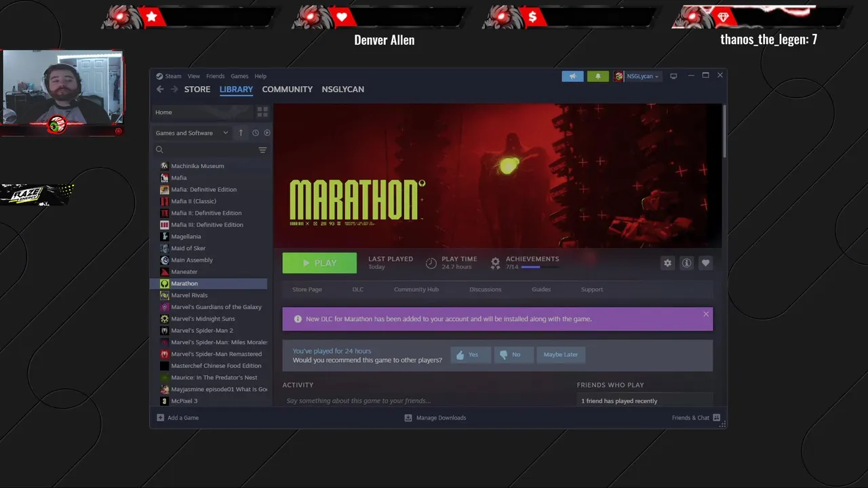This screenshot has width=868, height=488.
Task: Choose No for recommendation
Action: [x=513, y=354]
